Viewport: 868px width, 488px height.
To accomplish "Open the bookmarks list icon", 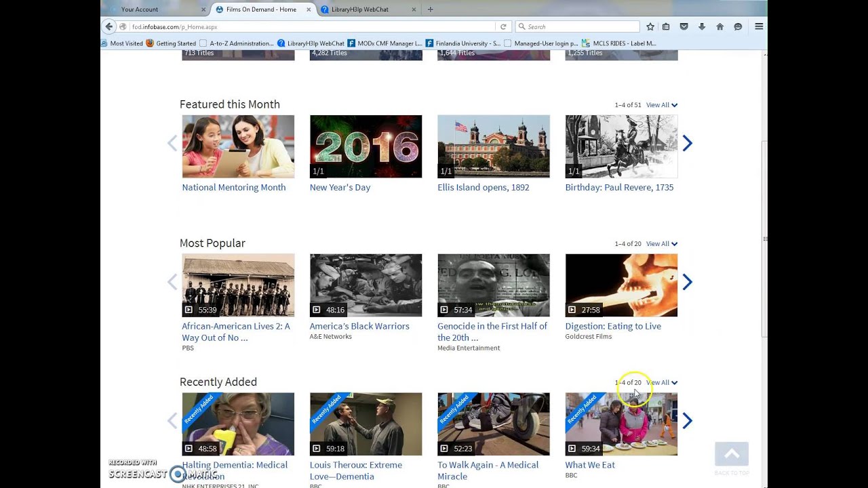I will pyautogui.click(x=666, y=27).
